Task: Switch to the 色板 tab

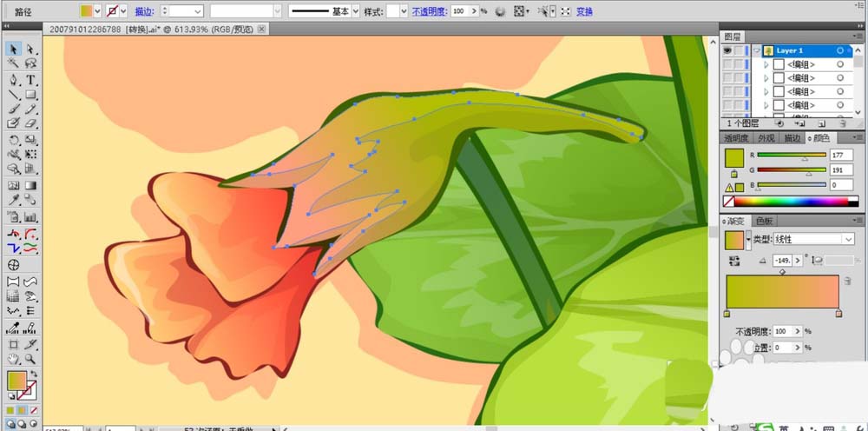Action: [x=765, y=221]
